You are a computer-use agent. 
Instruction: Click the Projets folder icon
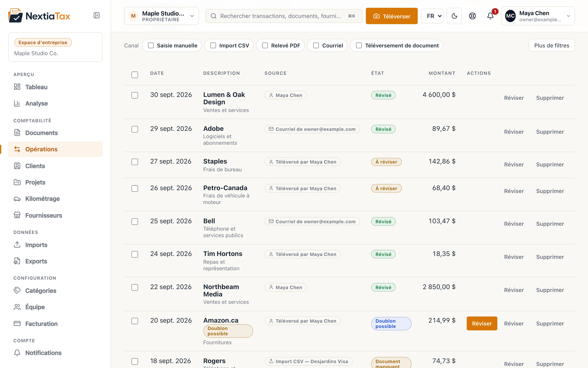pos(17,182)
